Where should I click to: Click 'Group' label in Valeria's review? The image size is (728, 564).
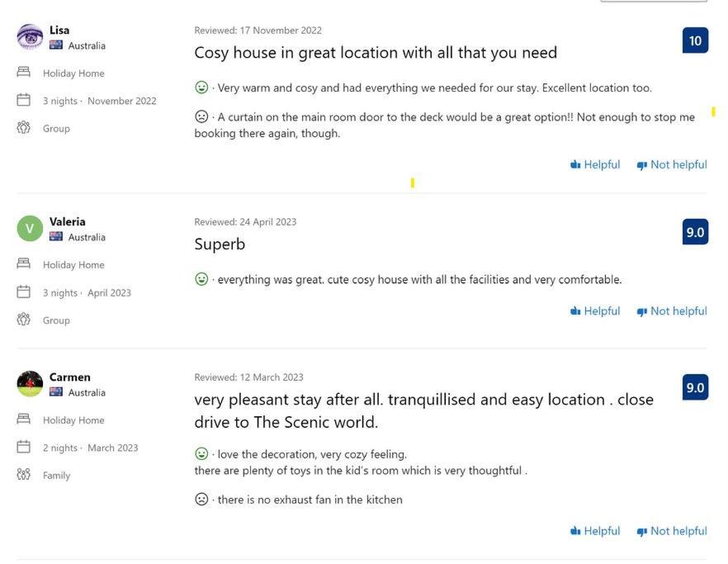(56, 320)
